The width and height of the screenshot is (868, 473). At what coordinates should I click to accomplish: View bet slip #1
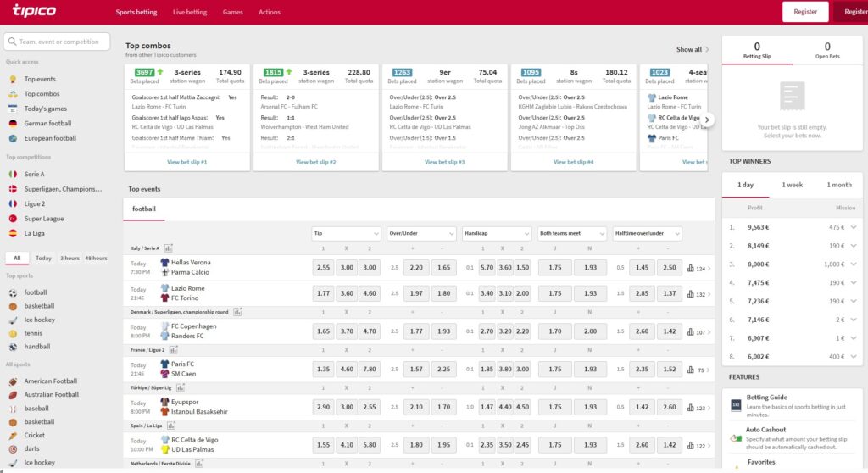[187, 162]
